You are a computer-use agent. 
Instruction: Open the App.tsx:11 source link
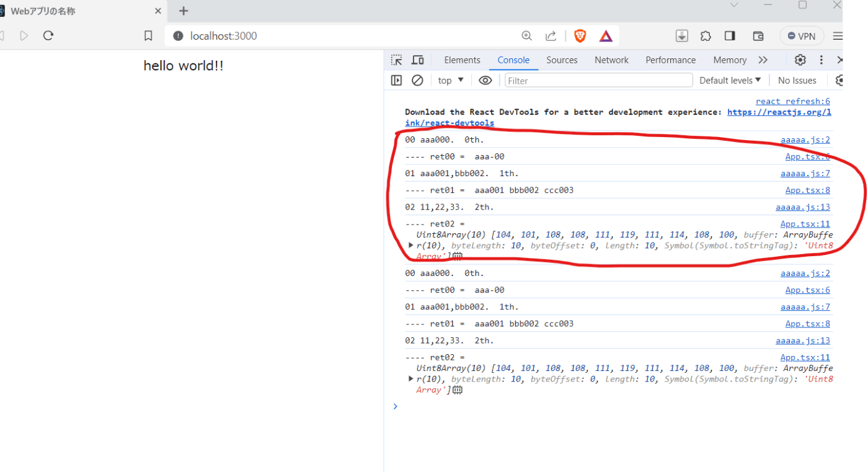(x=805, y=224)
